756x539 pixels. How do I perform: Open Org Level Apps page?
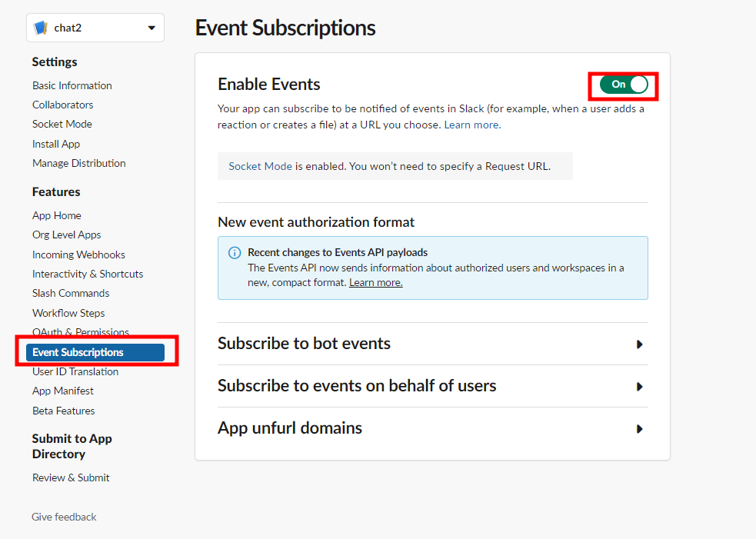(67, 235)
